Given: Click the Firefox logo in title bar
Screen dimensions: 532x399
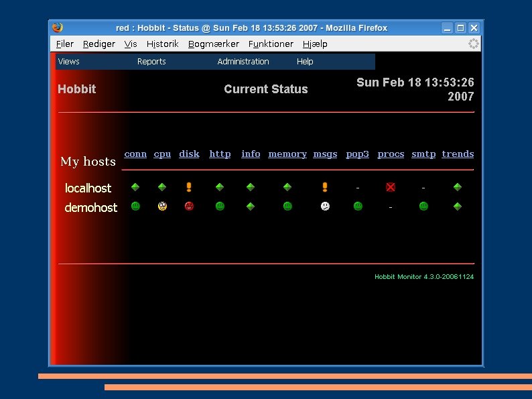Looking at the screenshot, I should (x=58, y=27).
